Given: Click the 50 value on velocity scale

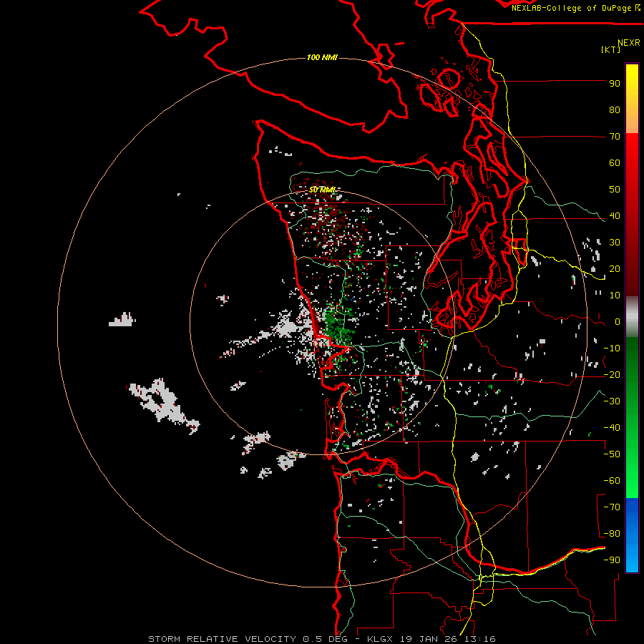Looking at the screenshot, I should (x=615, y=190).
